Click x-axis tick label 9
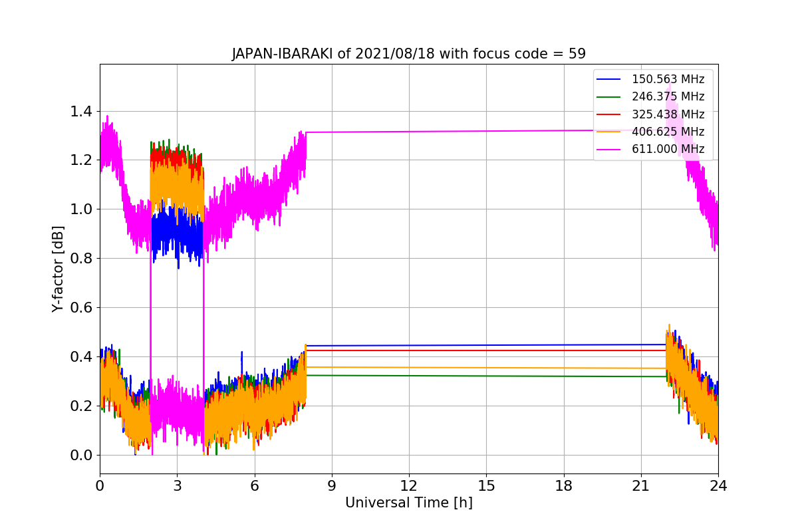 (x=332, y=485)
